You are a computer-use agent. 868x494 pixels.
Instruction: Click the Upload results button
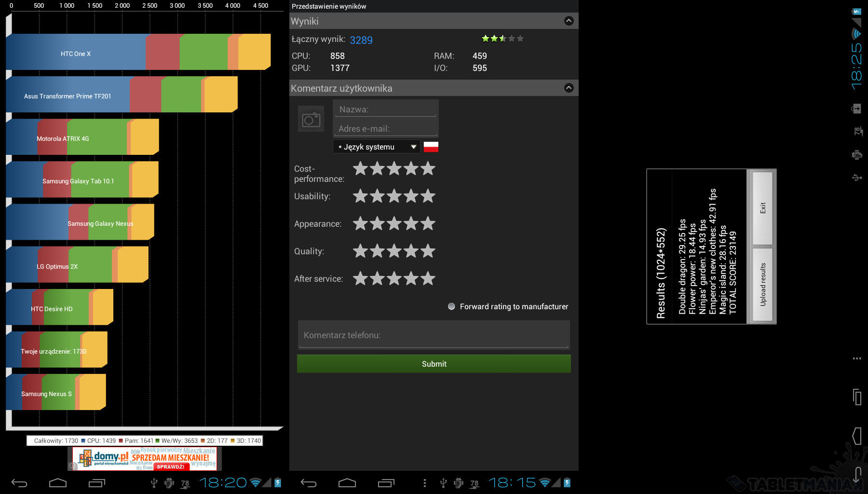click(762, 284)
